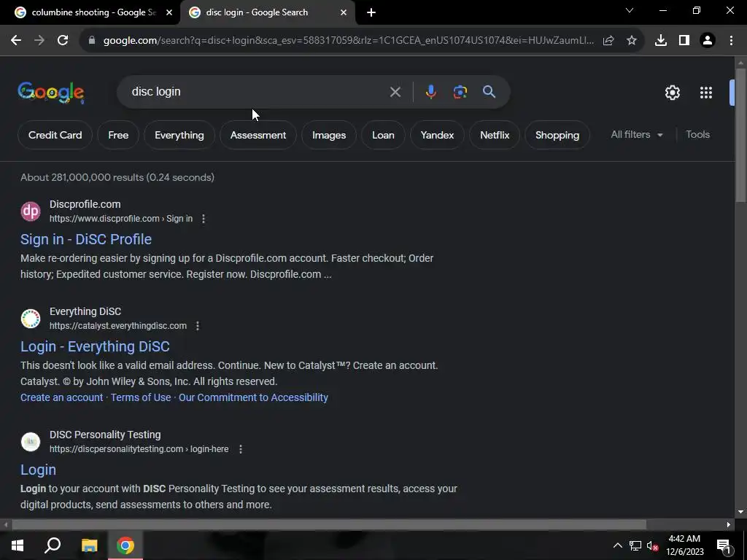
Task: Apply the Free filter chip
Action: click(x=118, y=135)
